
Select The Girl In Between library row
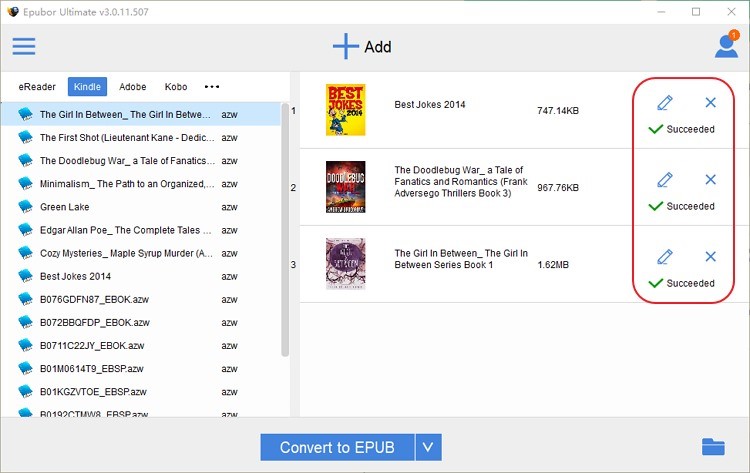(141, 114)
